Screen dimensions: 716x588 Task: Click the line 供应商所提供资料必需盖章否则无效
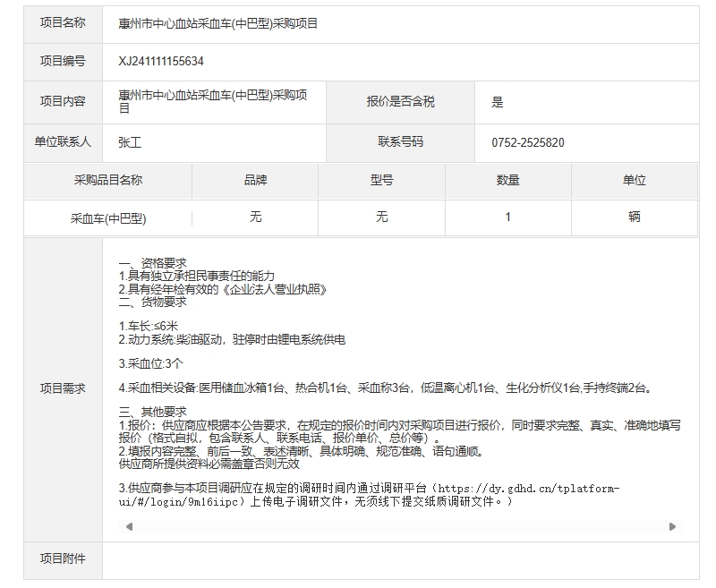(x=209, y=464)
